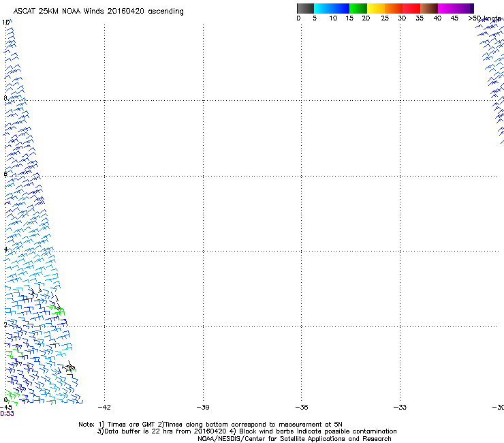Select the red 30-35 knots color segment
Screen dimensions: 504x443
click(411, 8)
